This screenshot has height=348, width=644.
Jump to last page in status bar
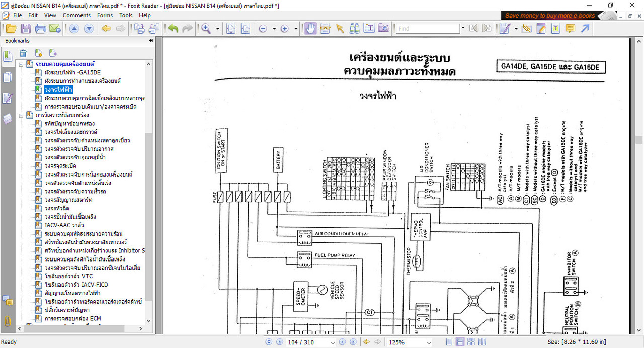tap(353, 342)
